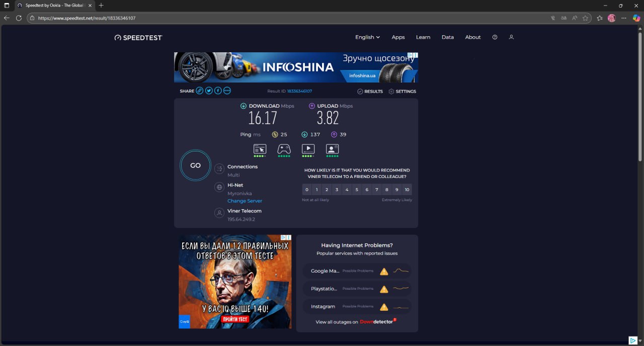Select rating 3 in the recommendation scale
644x346 pixels.
pos(337,190)
